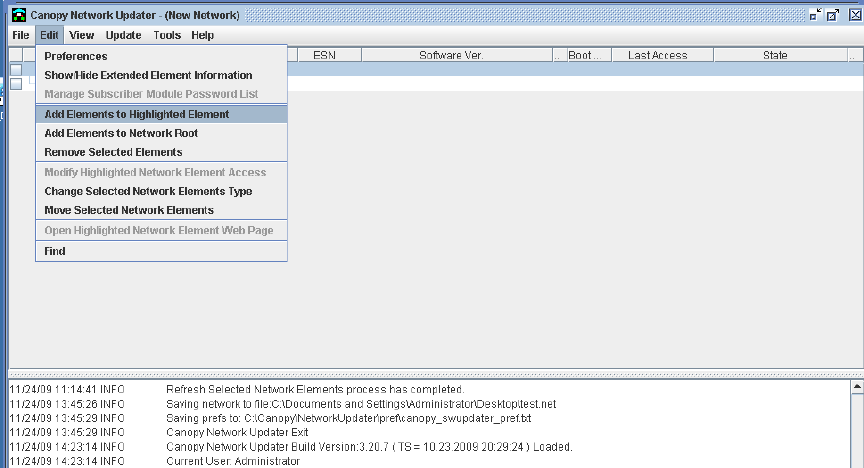Open Find from the Edit menu
This screenshot has height=468, width=864.
pos(161,251)
